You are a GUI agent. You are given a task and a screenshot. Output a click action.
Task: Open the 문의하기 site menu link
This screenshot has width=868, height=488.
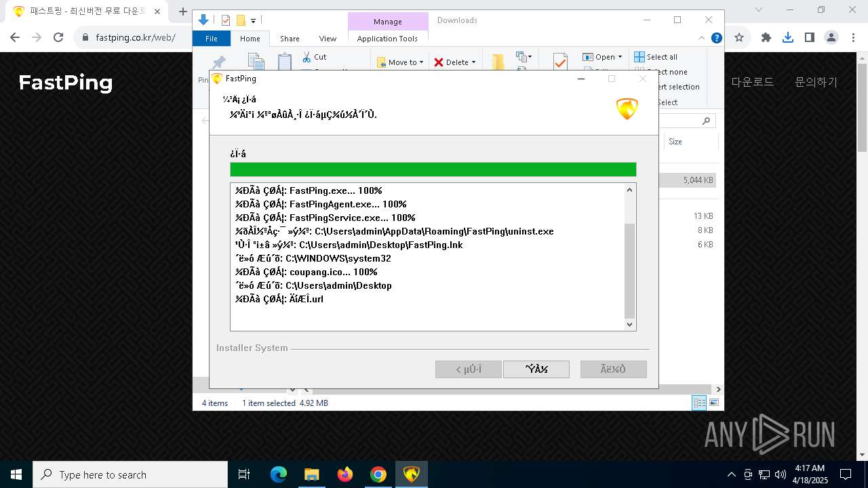coord(816,82)
